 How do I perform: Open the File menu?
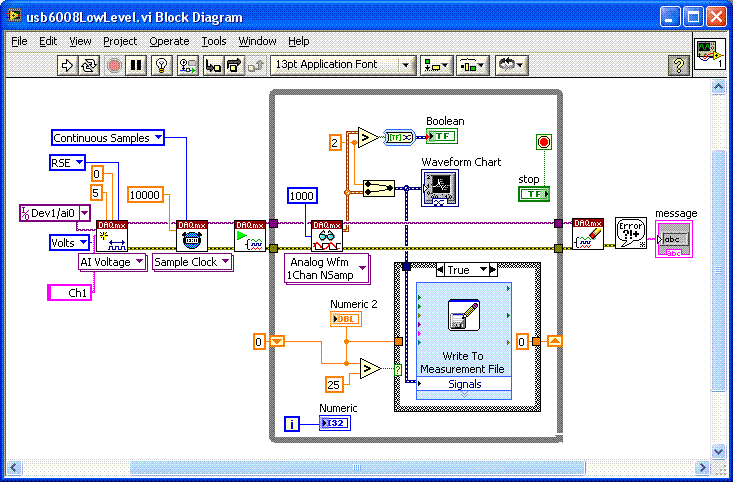pyautogui.click(x=19, y=41)
